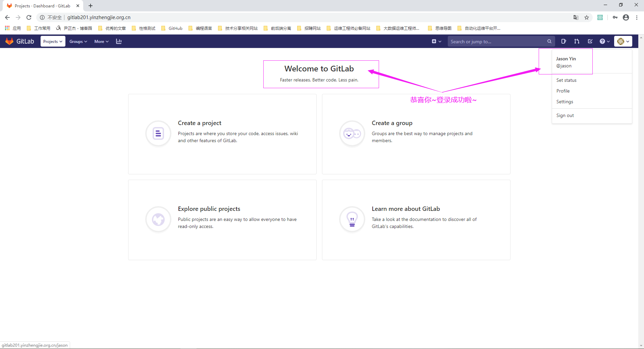Close the Projects Dashboard tab
The height and width of the screenshot is (349, 644).
pos(78,6)
